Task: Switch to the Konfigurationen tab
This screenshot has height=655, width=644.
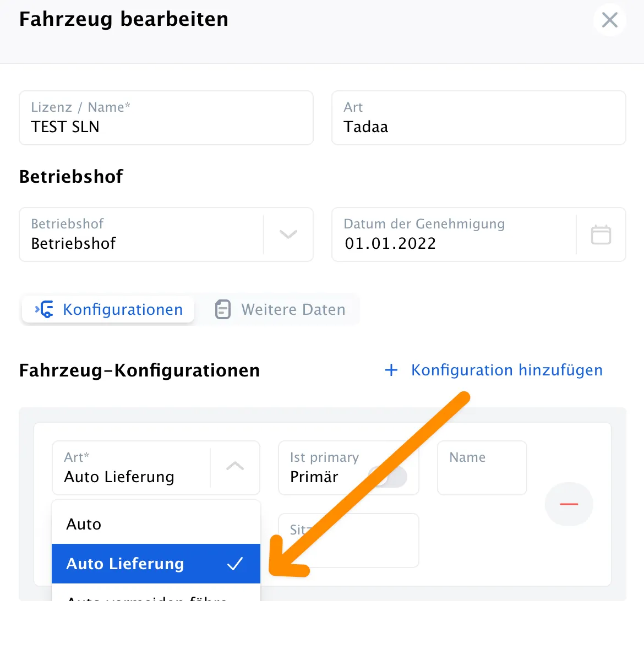Action: (108, 309)
